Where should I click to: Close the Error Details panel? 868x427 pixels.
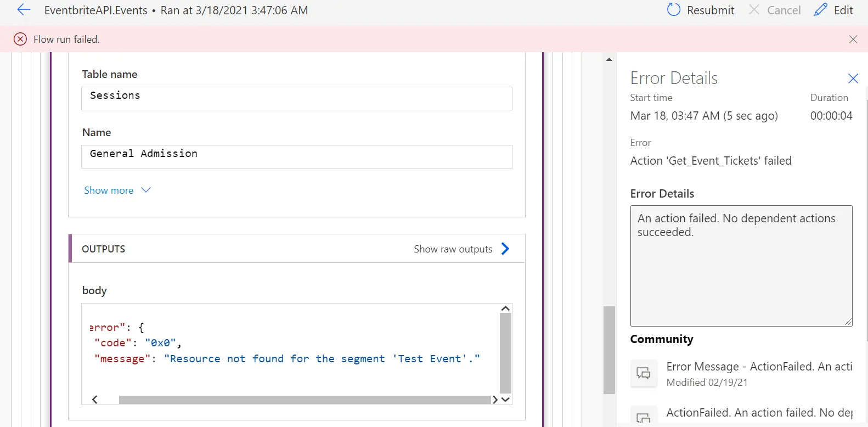(x=853, y=78)
